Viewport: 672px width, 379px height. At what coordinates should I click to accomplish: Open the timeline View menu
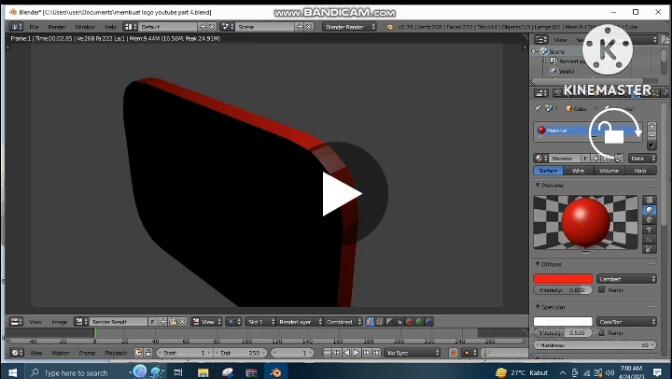tap(36, 353)
